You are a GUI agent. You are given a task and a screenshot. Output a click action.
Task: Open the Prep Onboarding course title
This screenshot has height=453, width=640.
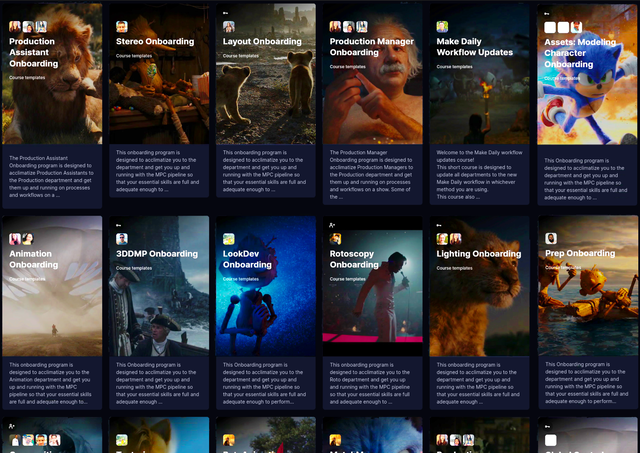tap(580, 253)
